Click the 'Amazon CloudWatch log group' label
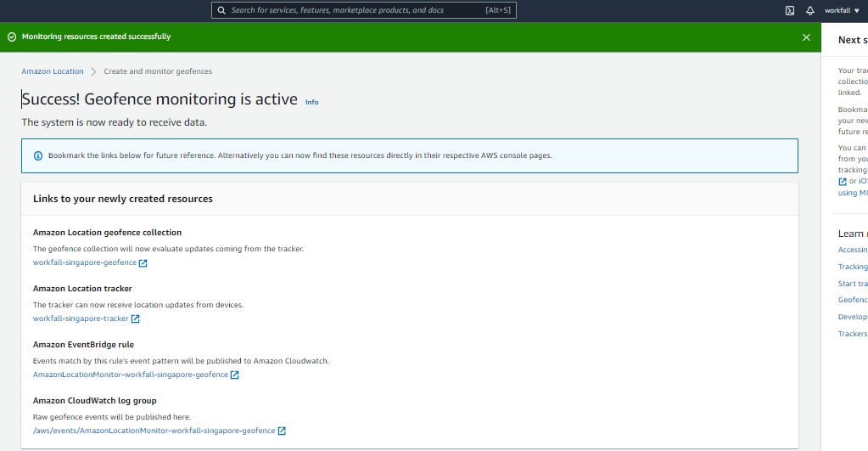Screen dimensions: 868x451 [95, 401]
